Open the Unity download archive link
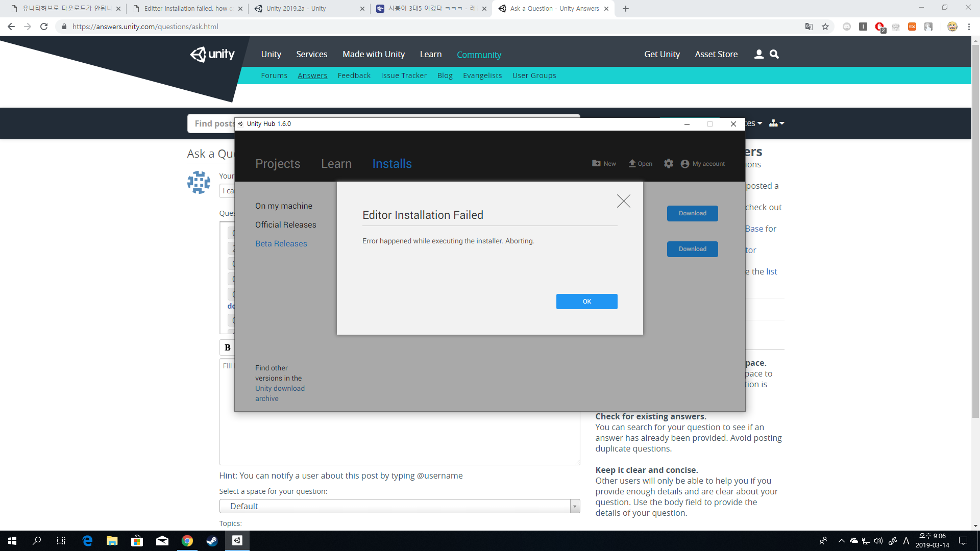This screenshot has height=551, width=980. click(280, 393)
